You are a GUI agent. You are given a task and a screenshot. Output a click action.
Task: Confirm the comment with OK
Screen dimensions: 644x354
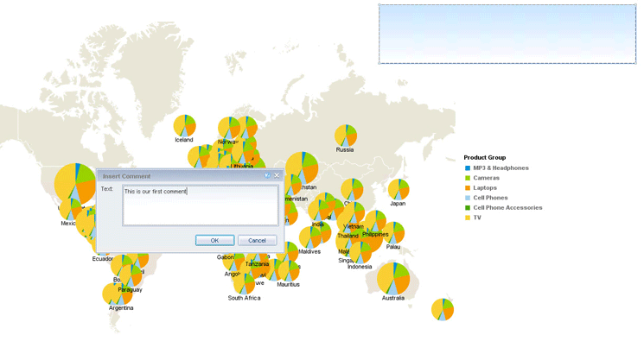(x=214, y=240)
